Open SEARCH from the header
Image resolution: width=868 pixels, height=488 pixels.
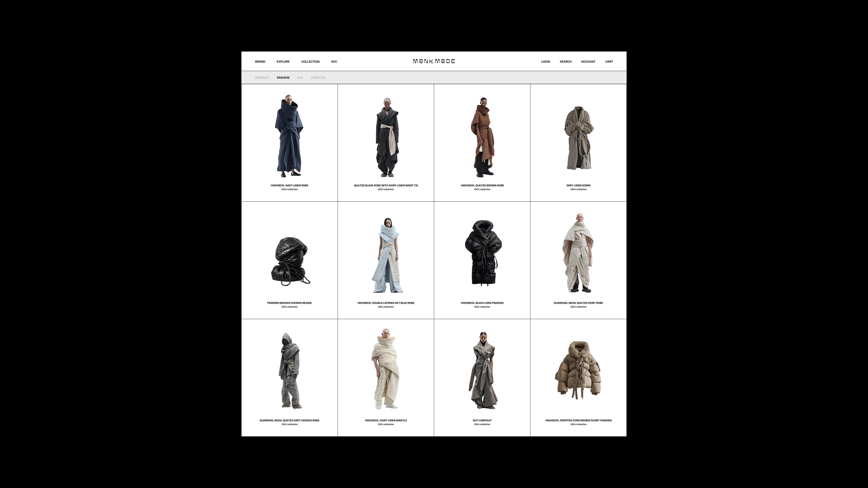[x=565, y=62]
